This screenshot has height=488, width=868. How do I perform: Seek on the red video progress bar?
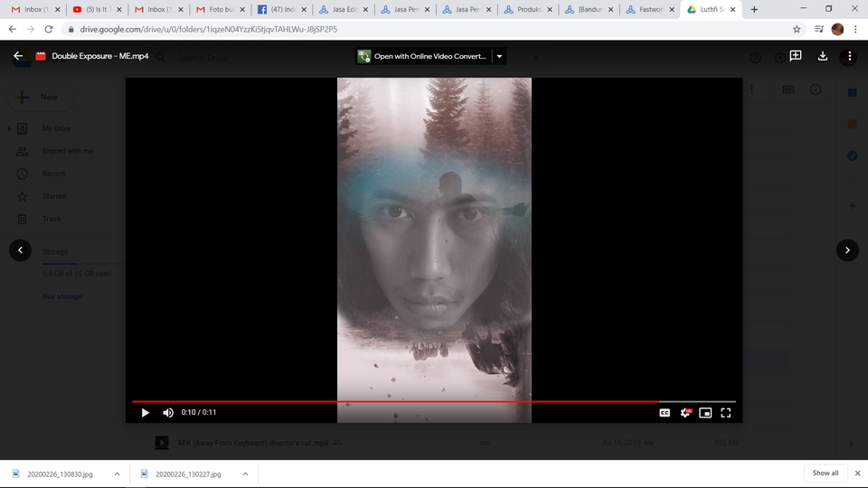[x=434, y=401]
